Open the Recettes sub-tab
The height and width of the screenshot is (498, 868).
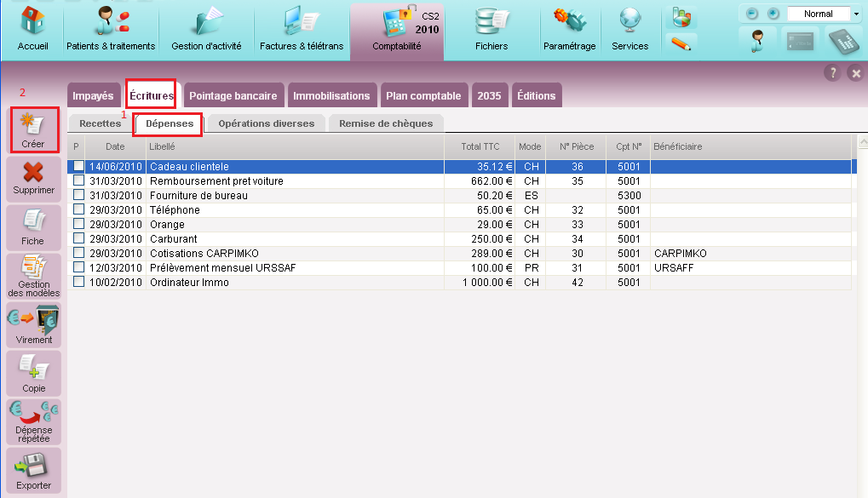tap(100, 123)
